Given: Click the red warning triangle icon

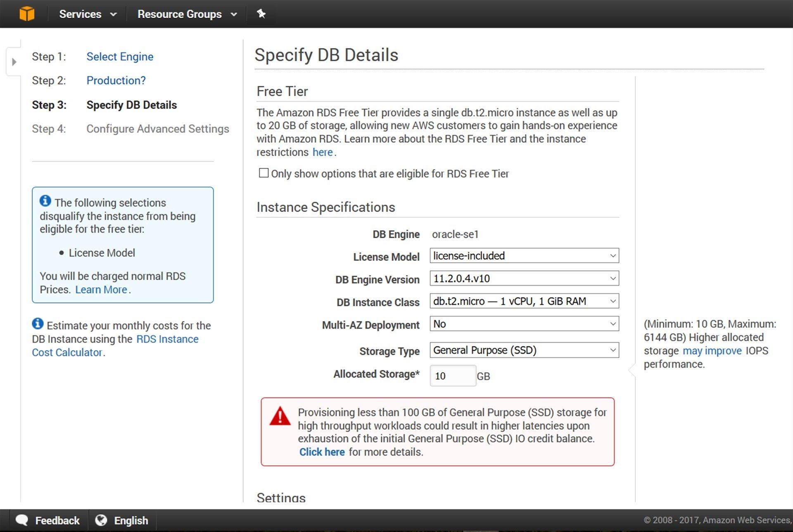Looking at the screenshot, I should click(280, 416).
